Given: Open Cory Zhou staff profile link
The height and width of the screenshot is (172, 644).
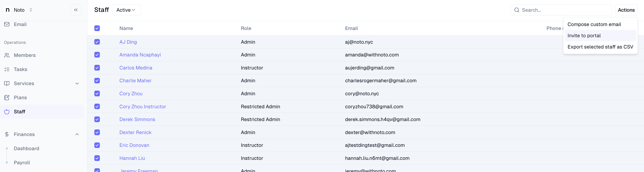Looking at the screenshot, I should [131, 93].
